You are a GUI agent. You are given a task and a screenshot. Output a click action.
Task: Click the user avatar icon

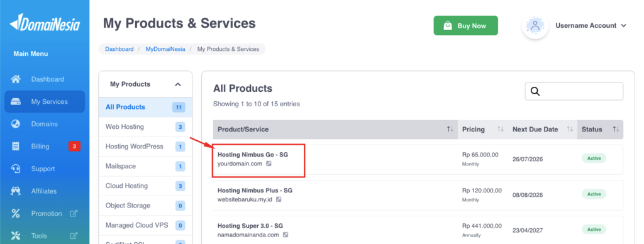point(535,25)
